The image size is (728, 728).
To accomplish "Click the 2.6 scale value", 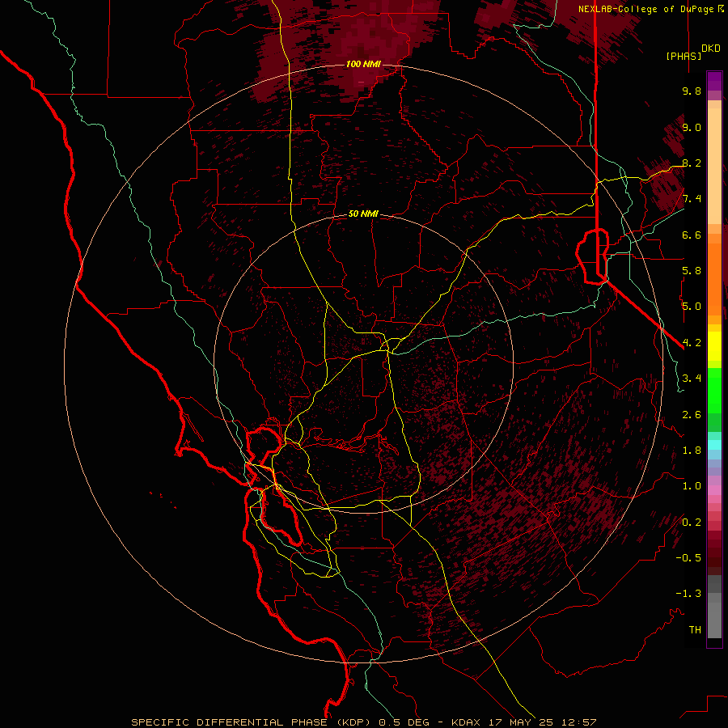I will click(x=692, y=415).
